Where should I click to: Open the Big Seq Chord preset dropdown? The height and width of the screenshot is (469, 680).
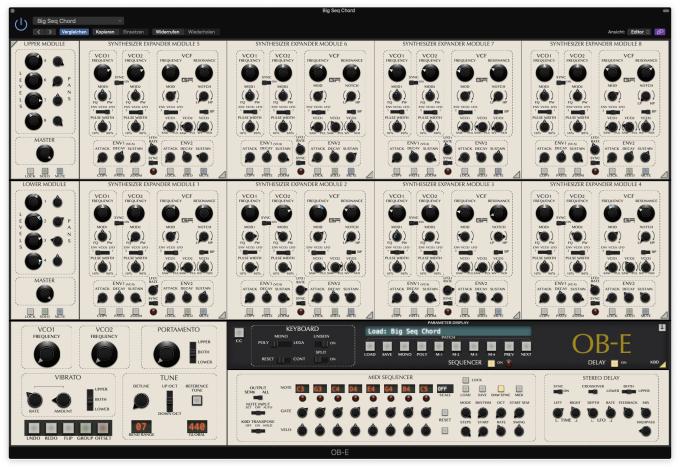pos(78,21)
